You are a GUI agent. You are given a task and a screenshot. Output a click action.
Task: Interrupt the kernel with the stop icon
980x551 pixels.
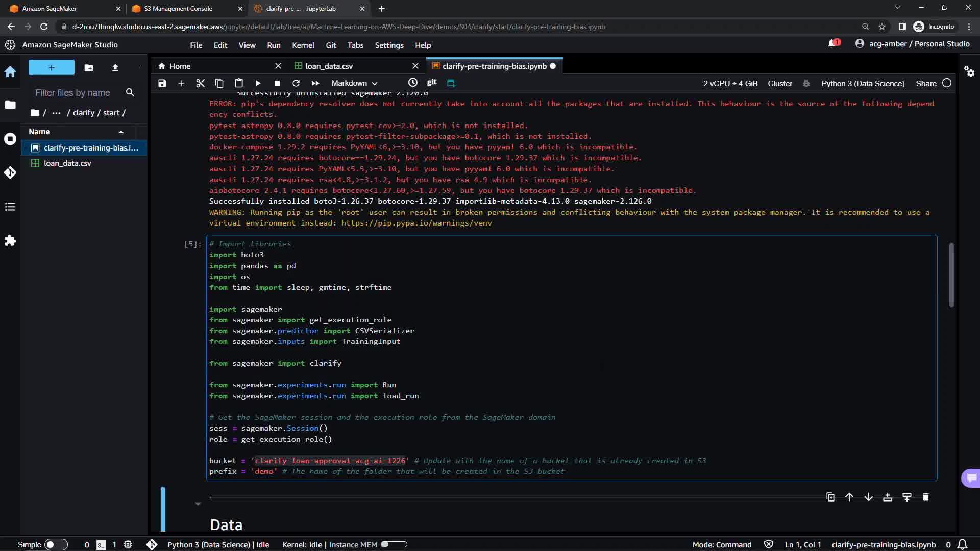(x=277, y=83)
